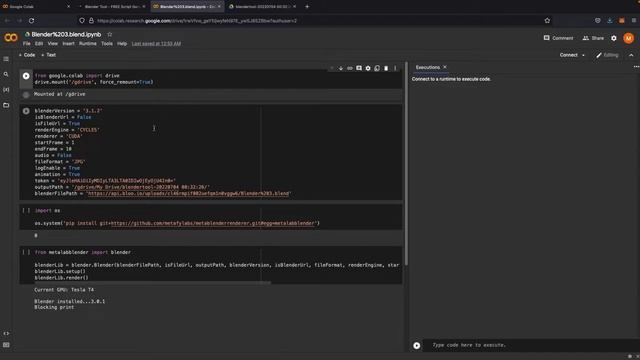Open the Comment panel

coord(558,38)
